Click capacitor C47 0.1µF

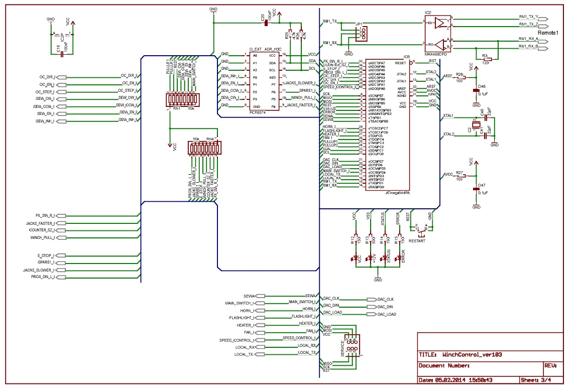click(477, 189)
